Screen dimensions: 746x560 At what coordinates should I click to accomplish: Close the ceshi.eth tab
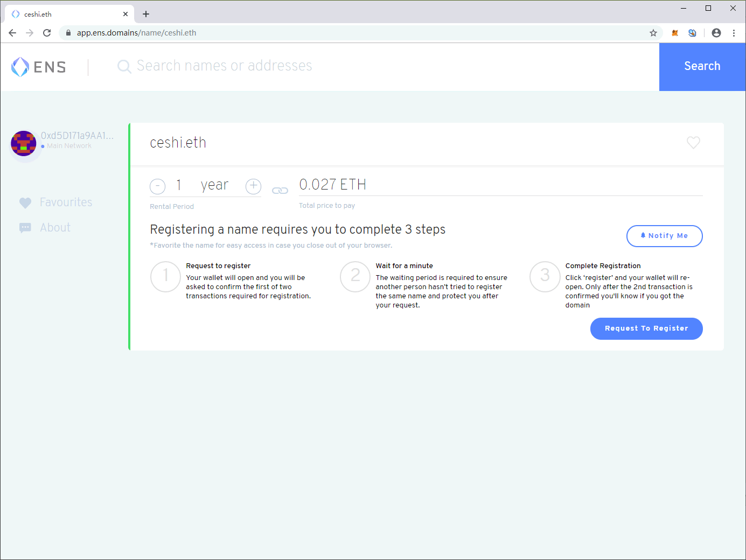(x=126, y=14)
